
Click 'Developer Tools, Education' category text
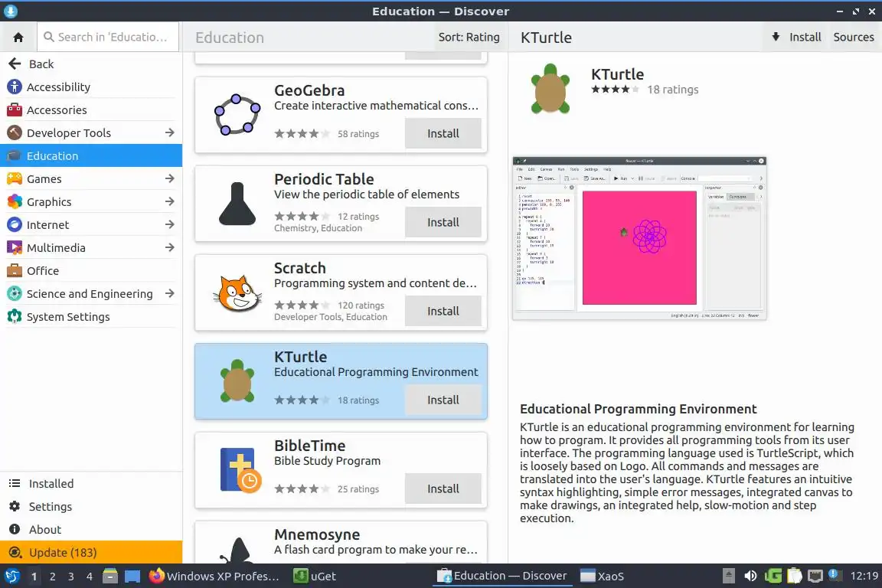[330, 317]
